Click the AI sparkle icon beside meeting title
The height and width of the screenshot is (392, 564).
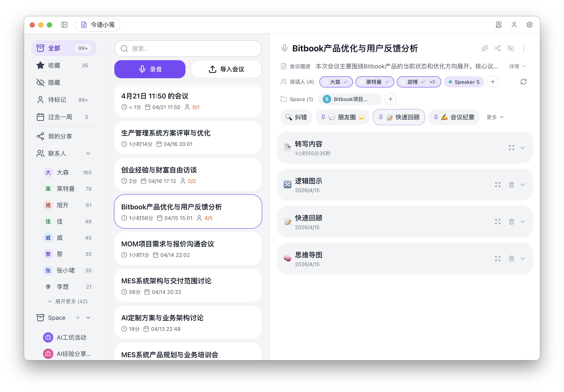pos(485,48)
